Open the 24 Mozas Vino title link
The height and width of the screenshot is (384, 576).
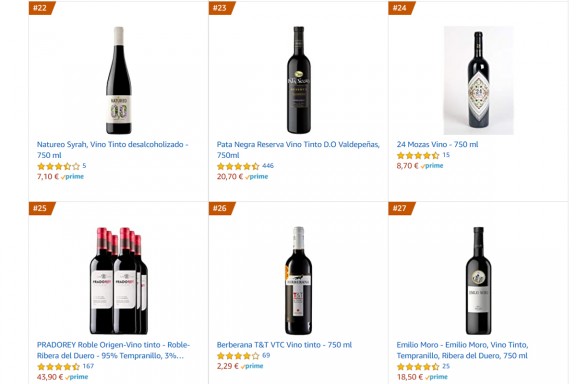(437, 144)
